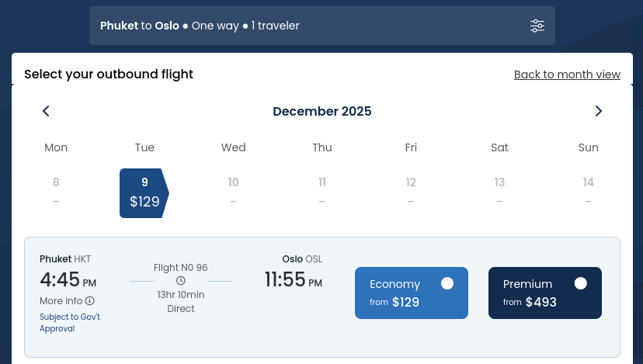Pick Friday 12 date cell
This screenshot has width=643, height=364.
411,191
